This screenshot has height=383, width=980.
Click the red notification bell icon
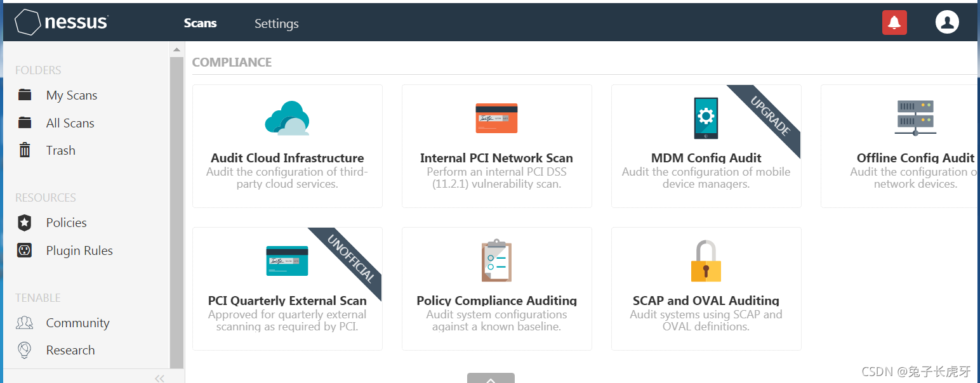[894, 23]
